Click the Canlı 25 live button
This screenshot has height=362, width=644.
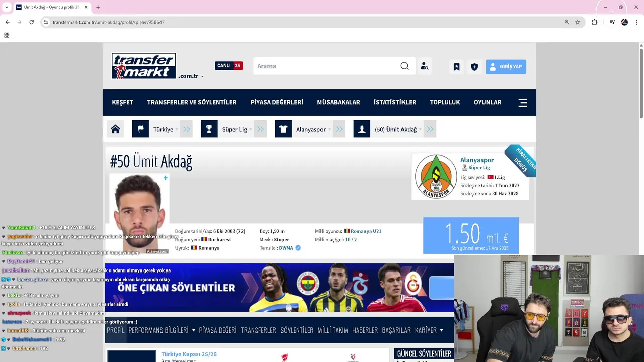click(229, 66)
